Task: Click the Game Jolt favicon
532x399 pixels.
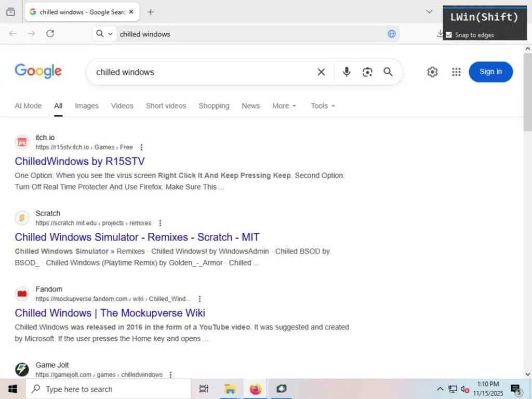Action: pyautogui.click(x=22, y=369)
